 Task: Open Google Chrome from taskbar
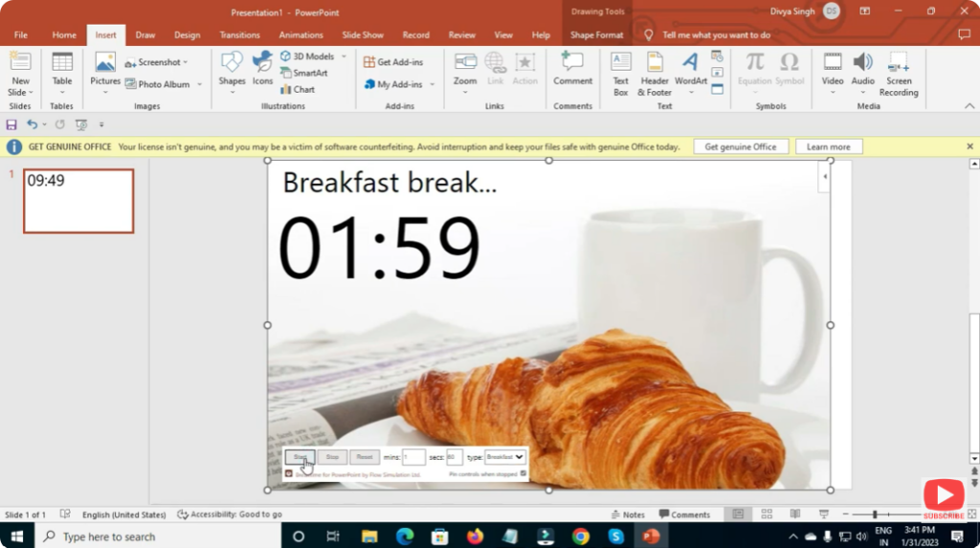coord(580,537)
